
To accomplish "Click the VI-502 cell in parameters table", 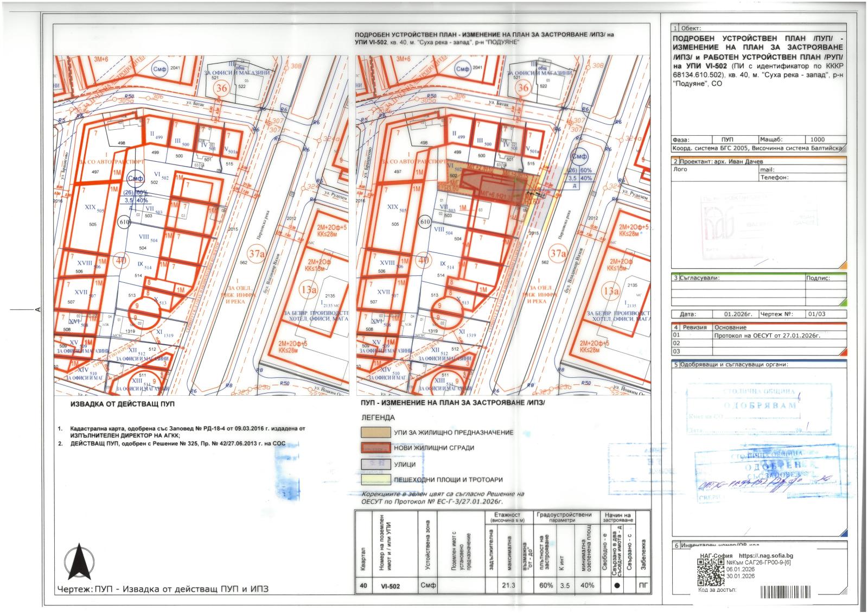I will coord(390,586).
